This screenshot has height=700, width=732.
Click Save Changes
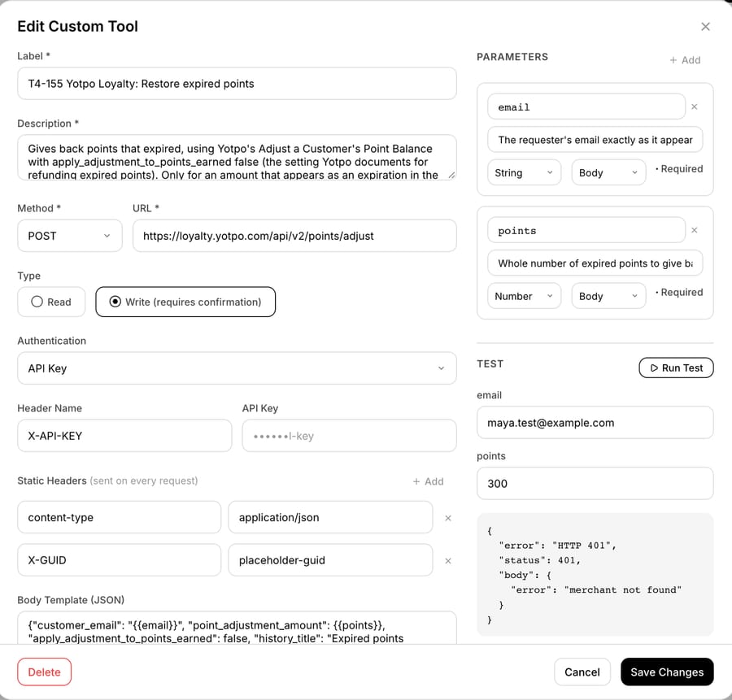(x=667, y=672)
